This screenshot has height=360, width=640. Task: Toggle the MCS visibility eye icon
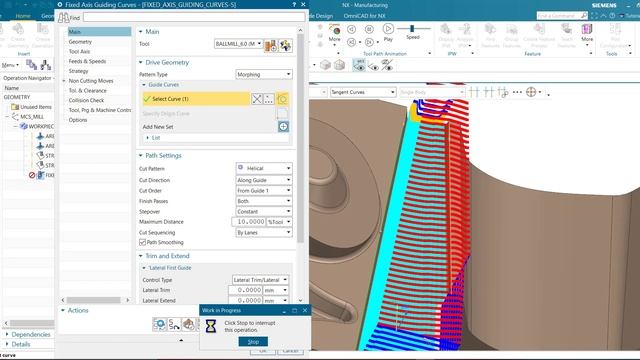click(x=359, y=65)
